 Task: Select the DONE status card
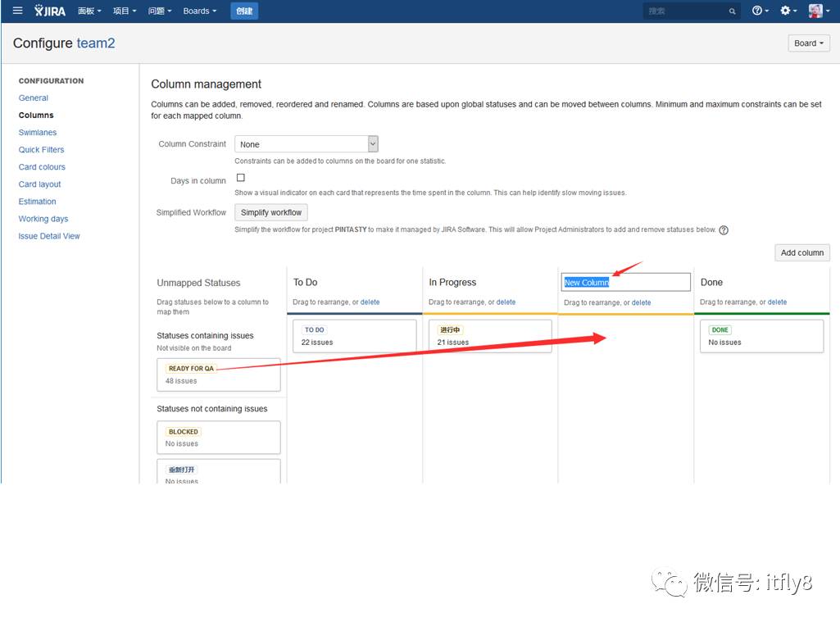[x=762, y=337]
